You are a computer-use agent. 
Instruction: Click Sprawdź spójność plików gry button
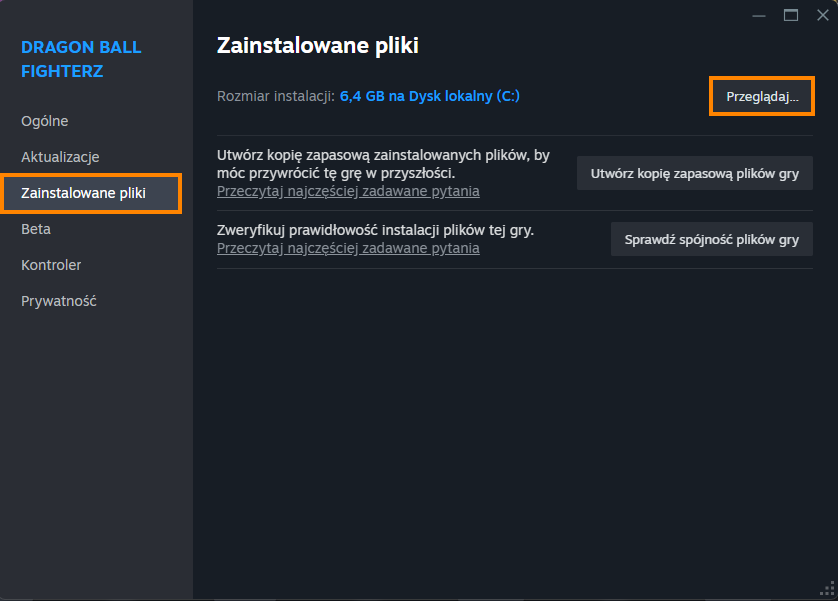[x=712, y=239]
